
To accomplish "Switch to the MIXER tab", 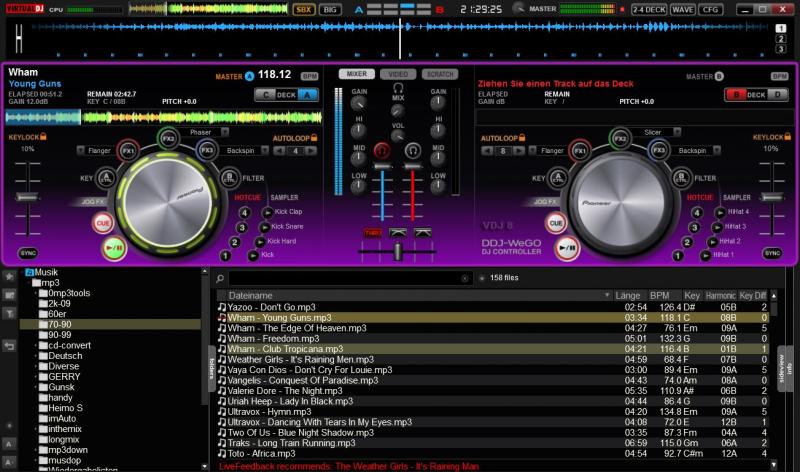I will click(357, 74).
